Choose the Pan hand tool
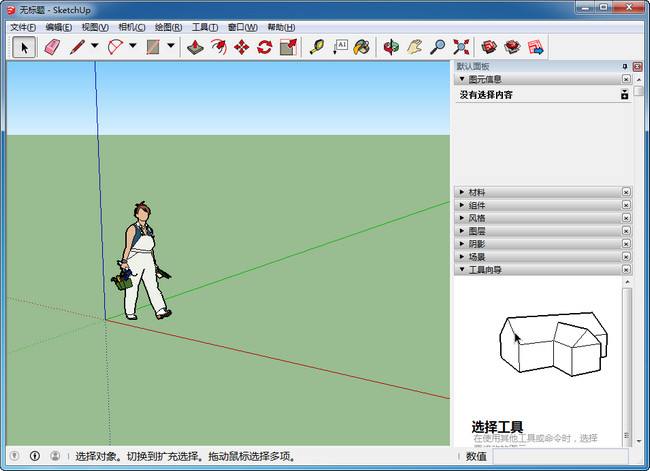 (414, 46)
